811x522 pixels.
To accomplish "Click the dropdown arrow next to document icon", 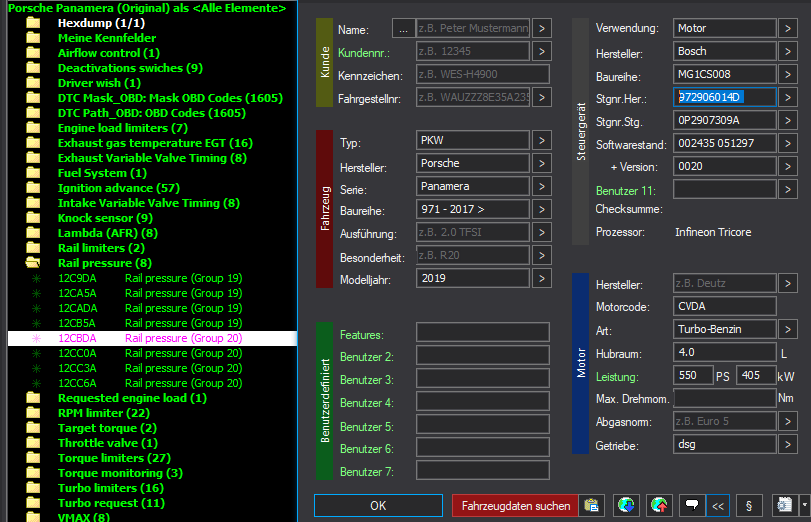I will [804, 506].
